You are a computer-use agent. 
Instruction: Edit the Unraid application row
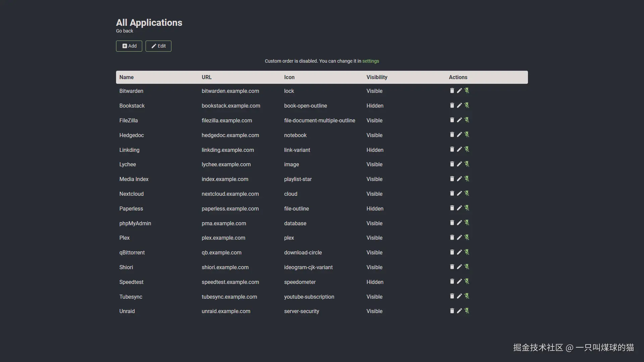(459, 311)
